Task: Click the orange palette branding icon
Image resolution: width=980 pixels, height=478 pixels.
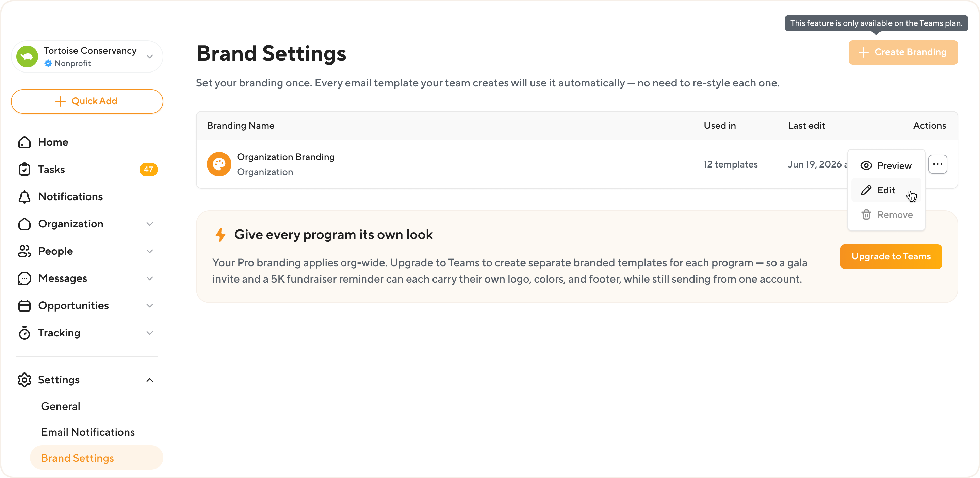Action: coord(219,164)
